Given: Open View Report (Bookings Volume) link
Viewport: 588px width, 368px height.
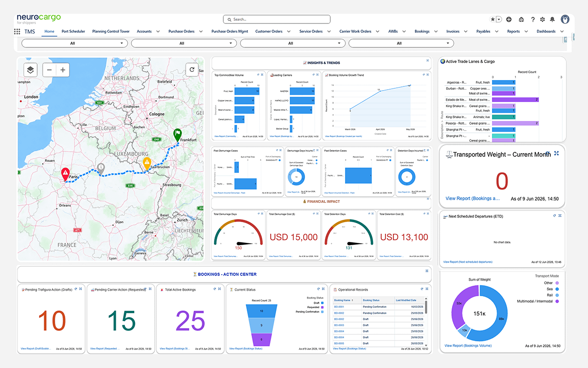Looking at the screenshot, I should [468, 345].
